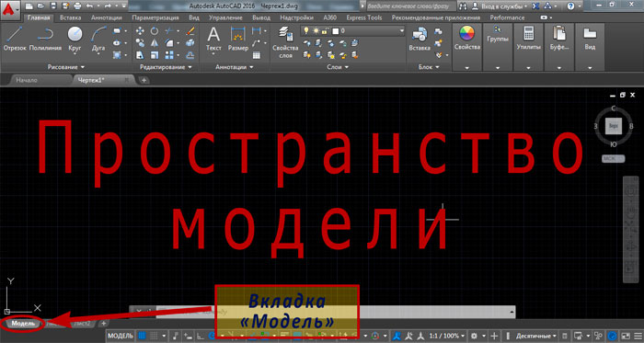The height and width of the screenshot is (343, 644).
Task: Switch to the Управление ribbon tab
Action: (x=225, y=17)
